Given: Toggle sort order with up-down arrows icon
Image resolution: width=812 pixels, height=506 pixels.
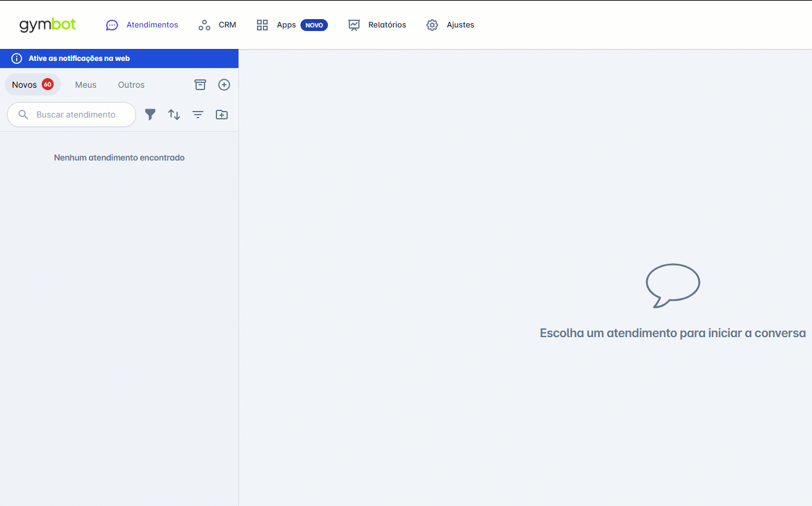Looking at the screenshot, I should [x=174, y=115].
